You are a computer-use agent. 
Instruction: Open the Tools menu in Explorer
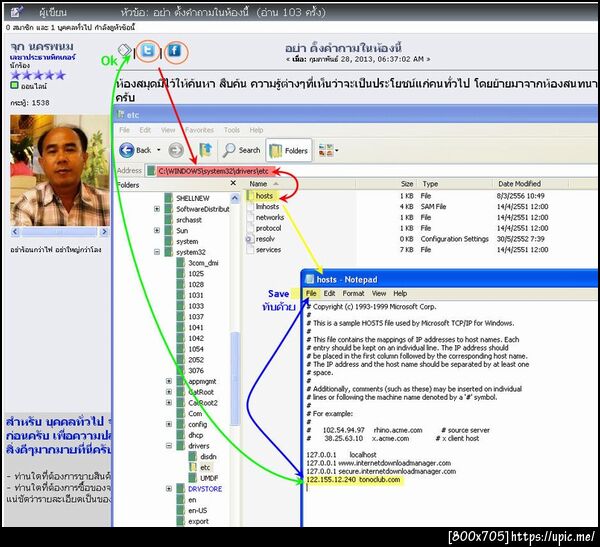coord(232,130)
